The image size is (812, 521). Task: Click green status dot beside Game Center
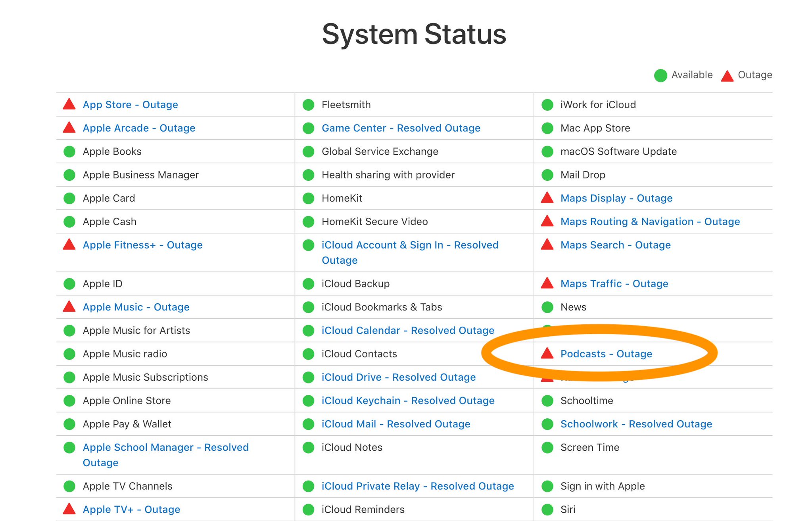coord(308,128)
